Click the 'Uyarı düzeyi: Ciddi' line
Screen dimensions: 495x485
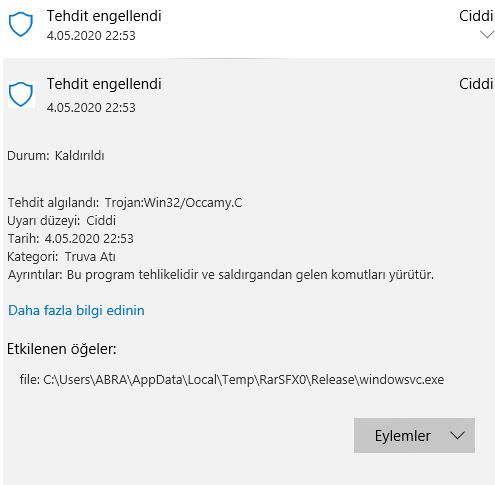click(x=61, y=221)
